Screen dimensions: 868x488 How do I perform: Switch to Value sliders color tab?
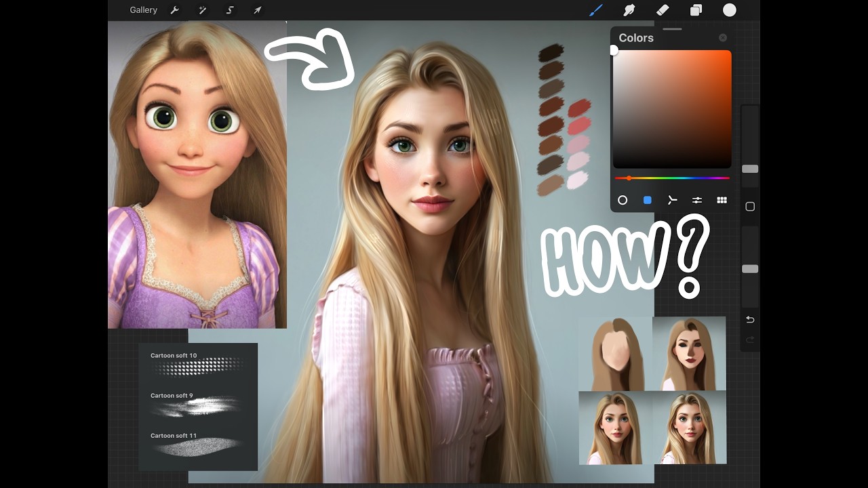(697, 200)
